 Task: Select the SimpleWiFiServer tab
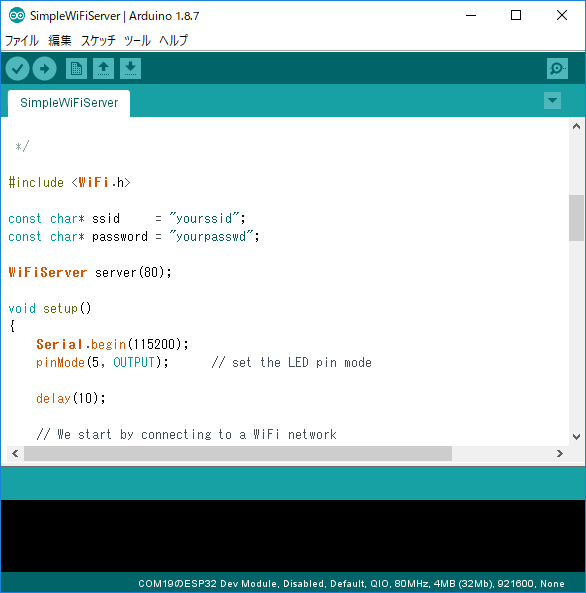click(69, 103)
